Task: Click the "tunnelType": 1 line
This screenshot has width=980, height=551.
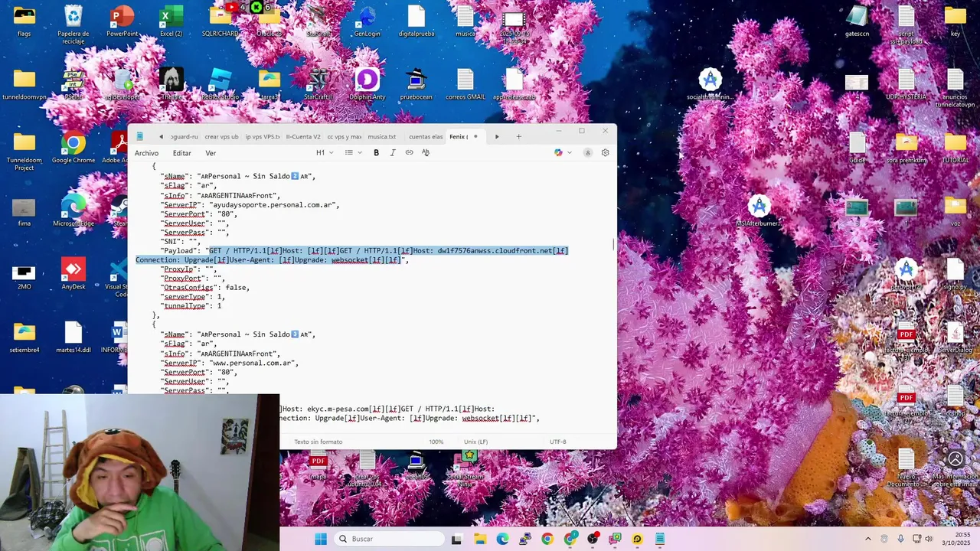Action: coord(191,306)
